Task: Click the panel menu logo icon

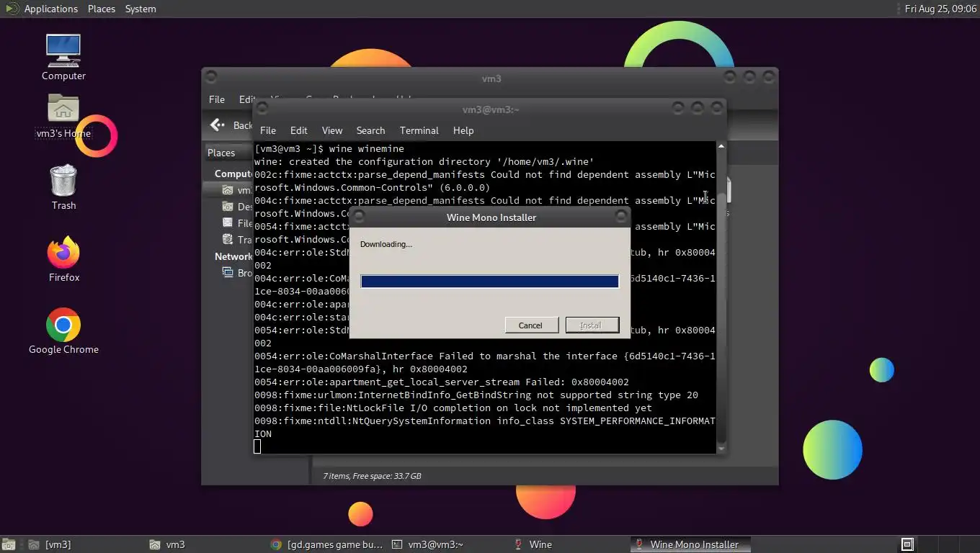Action: (x=11, y=9)
